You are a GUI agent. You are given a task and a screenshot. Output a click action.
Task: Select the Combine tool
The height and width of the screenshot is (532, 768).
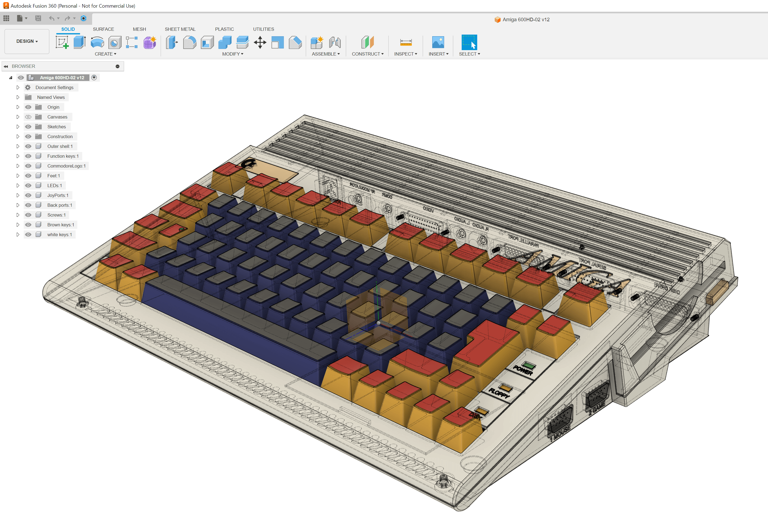pos(225,42)
